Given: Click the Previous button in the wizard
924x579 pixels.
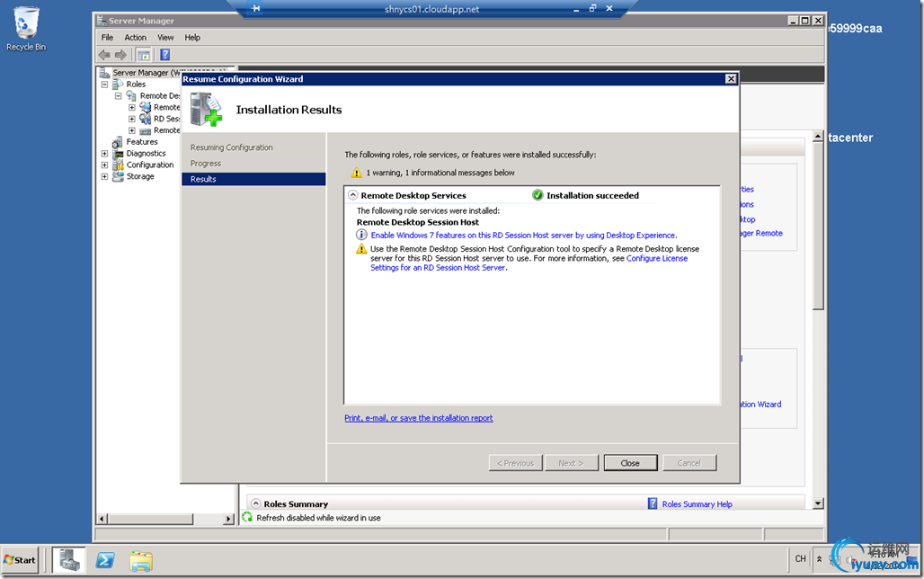Looking at the screenshot, I should pos(516,463).
